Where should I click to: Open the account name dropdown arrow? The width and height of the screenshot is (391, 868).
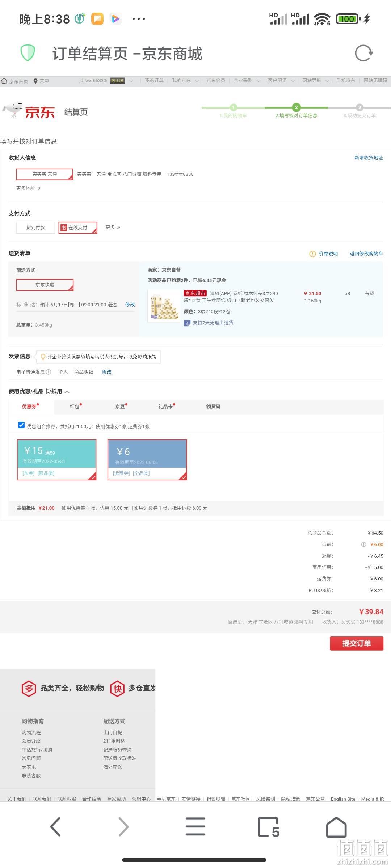[131, 81]
